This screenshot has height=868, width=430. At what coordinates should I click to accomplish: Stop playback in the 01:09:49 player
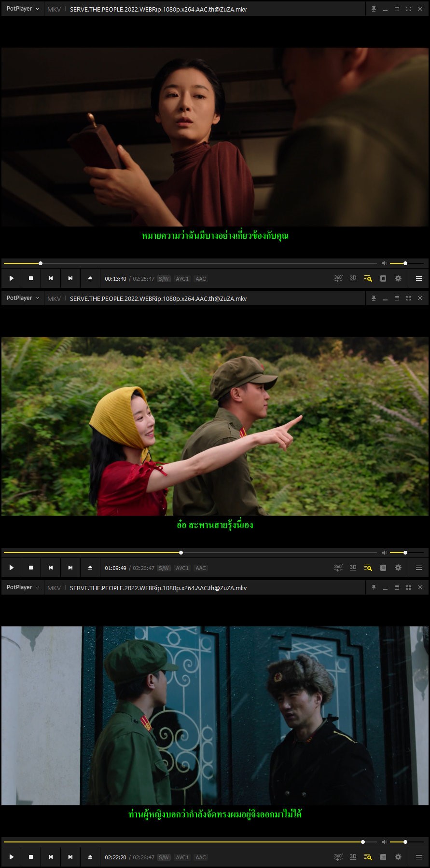pyautogui.click(x=31, y=568)
